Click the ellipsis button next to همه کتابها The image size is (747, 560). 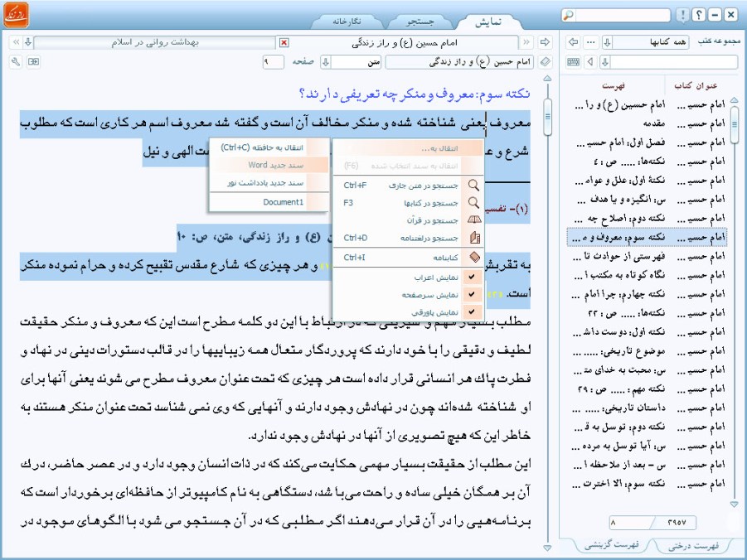coord(591,42)
